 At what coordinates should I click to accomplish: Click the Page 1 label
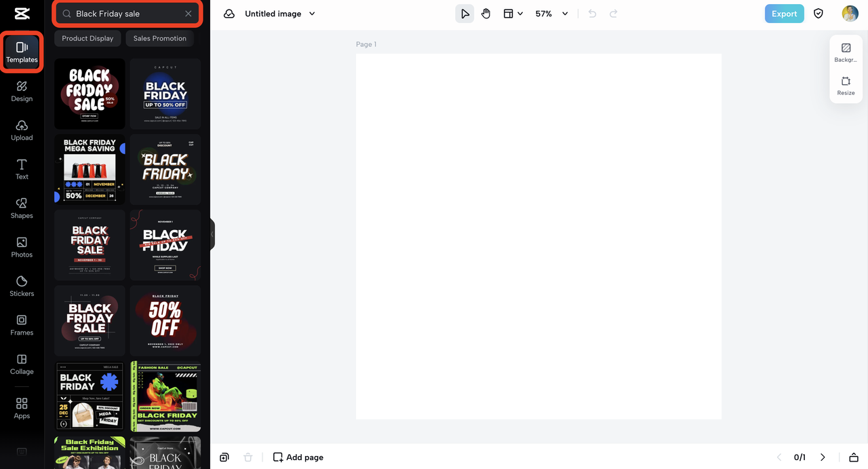[x=366, y=44]
